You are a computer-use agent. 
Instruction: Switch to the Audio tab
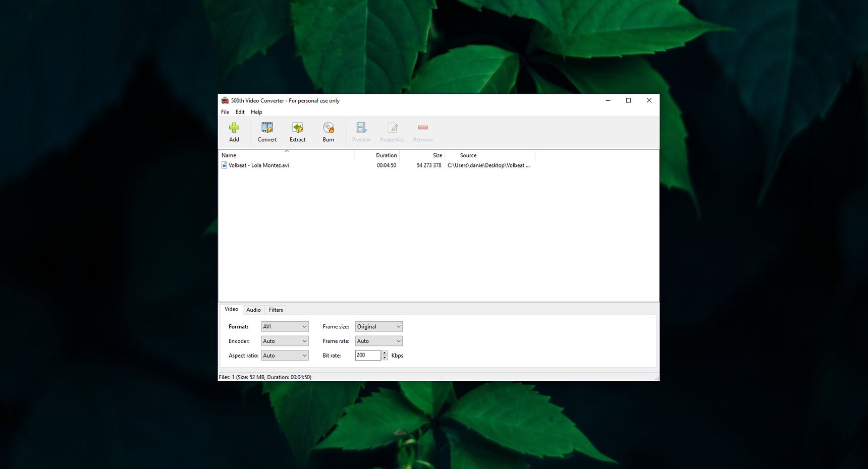coord(253,310)
